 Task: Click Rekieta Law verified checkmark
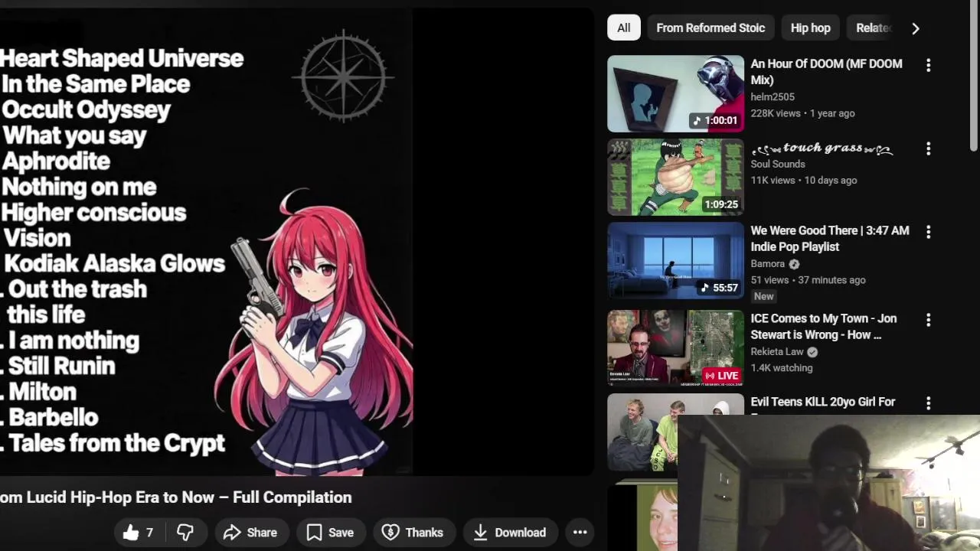(x=812, y=352)
